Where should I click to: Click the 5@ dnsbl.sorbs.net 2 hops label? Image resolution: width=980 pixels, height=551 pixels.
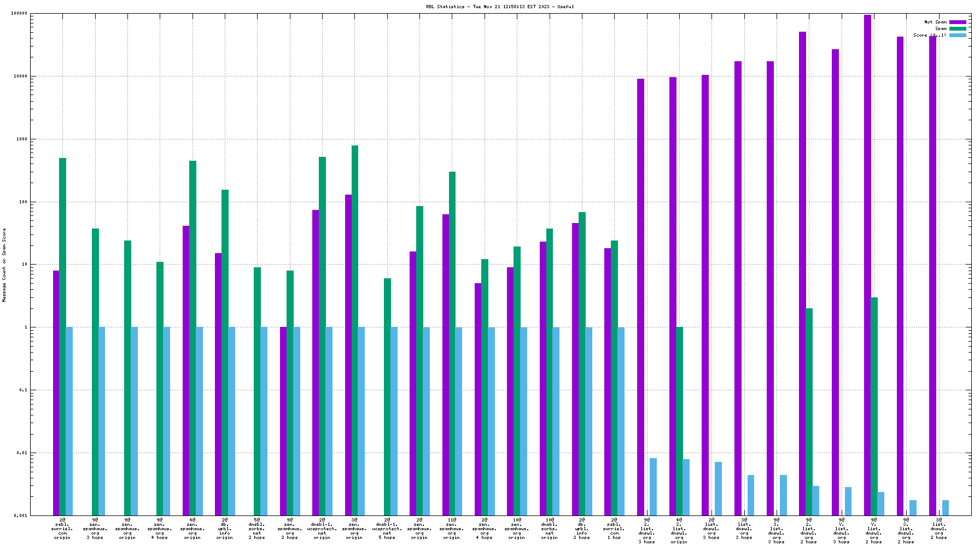(x=257, y=529)
